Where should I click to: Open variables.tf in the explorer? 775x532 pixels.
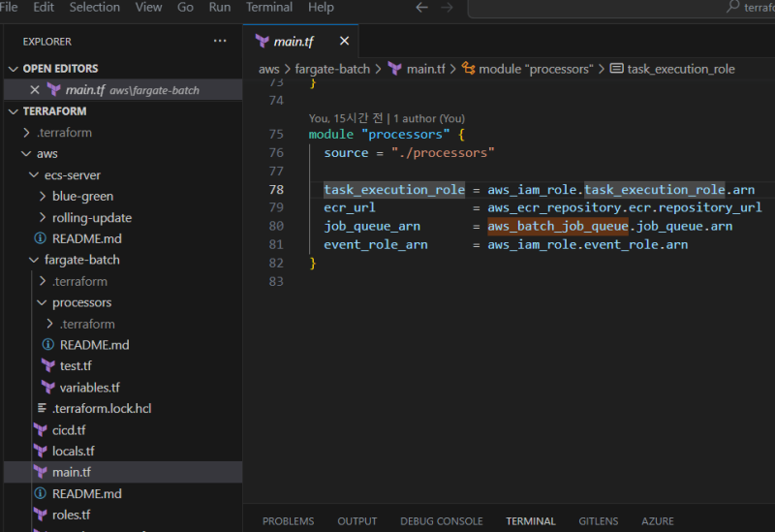pos(89,388)
